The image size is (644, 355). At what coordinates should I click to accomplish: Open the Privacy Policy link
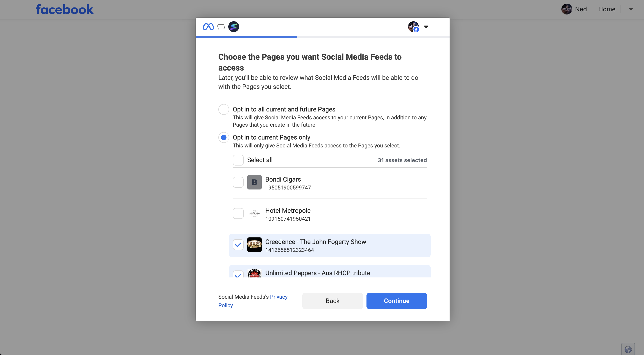[253, 301]
